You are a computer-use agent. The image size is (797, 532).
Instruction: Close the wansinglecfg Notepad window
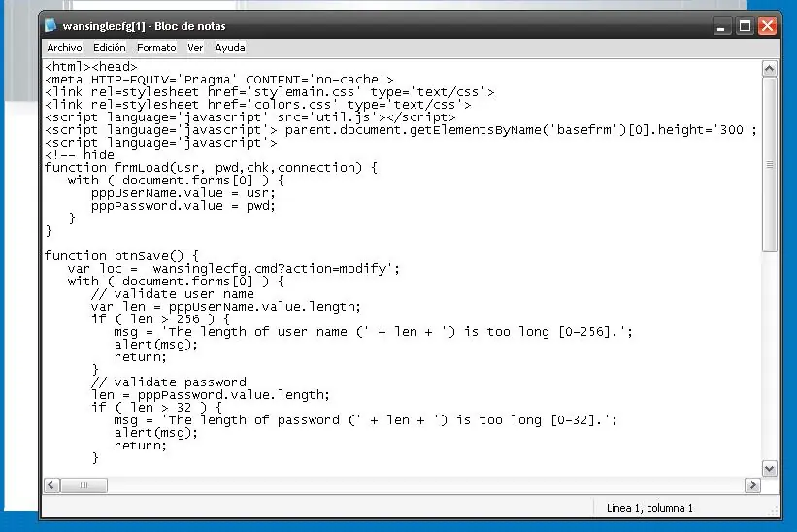(x=768, y=26)
